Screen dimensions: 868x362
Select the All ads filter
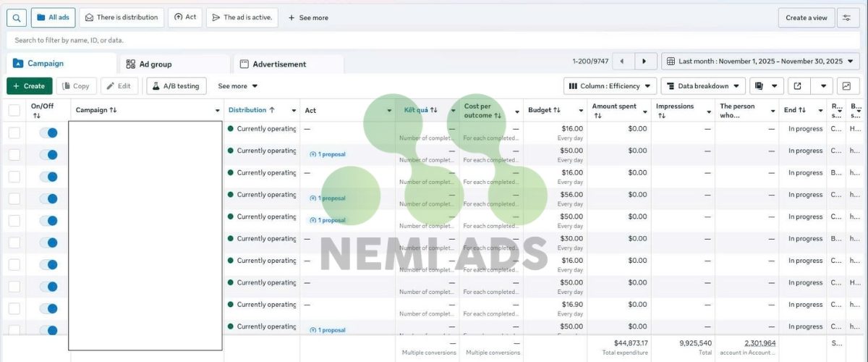(54, 17)
